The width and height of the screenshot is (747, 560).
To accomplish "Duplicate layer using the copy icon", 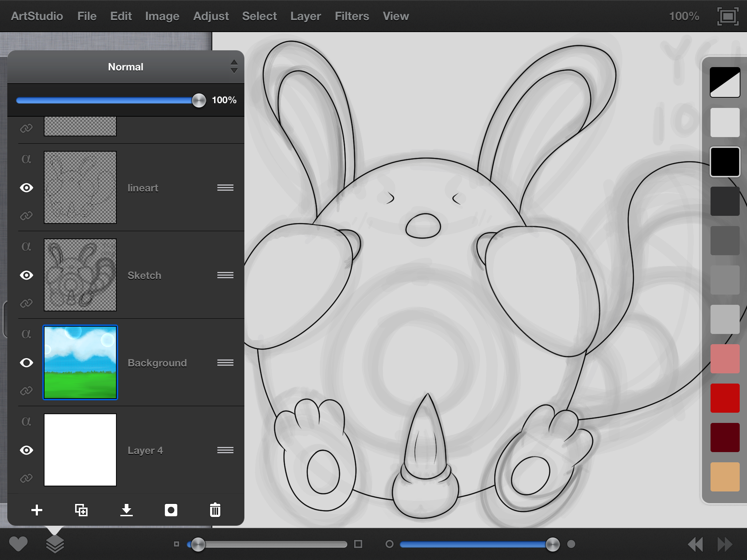I will click(x=81, y=510).
